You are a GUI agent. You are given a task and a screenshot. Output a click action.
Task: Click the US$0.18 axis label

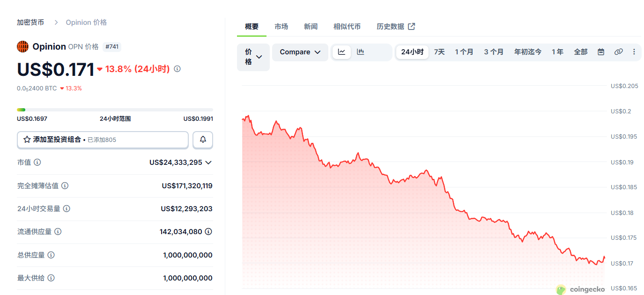point(622,213)
